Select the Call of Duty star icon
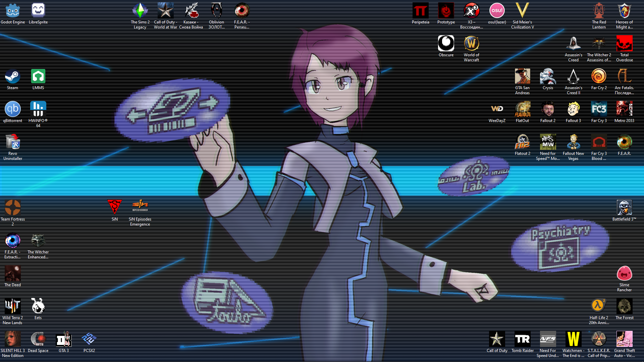Image resolution: width=644 pixels, height=362 pixels. 497,342
